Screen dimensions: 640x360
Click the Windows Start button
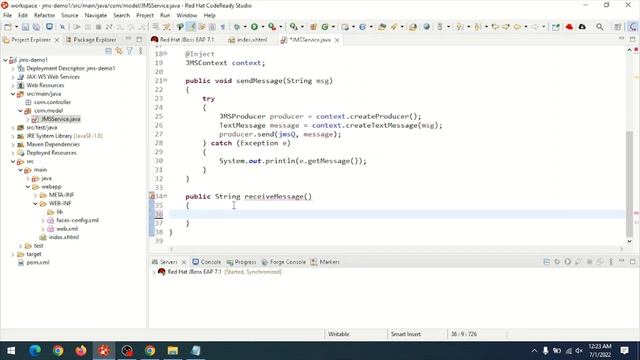pyautogui.click(x=11, y=351)
